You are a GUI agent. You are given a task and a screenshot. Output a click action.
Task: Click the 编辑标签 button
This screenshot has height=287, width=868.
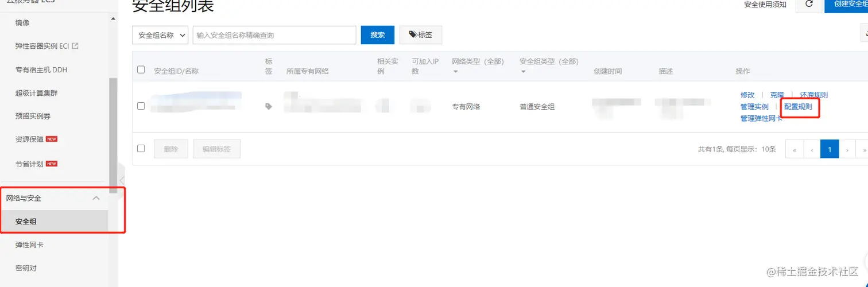(216, 149)
